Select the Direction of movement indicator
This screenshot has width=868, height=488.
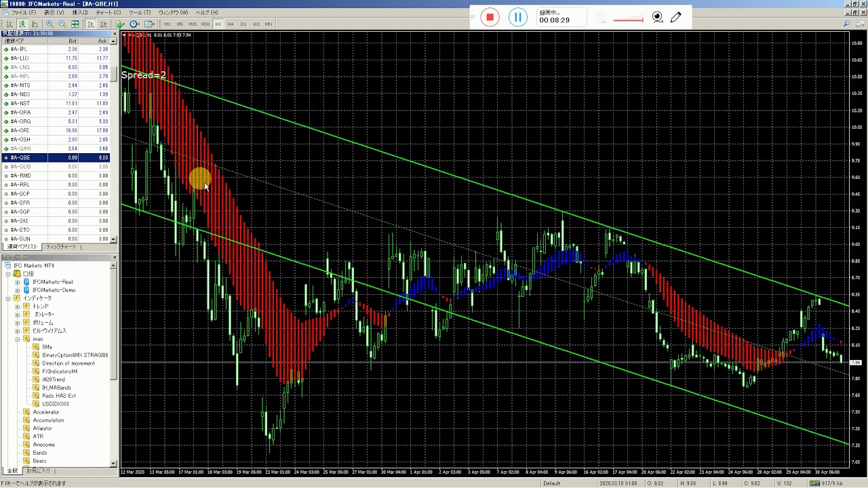[68, 363]
